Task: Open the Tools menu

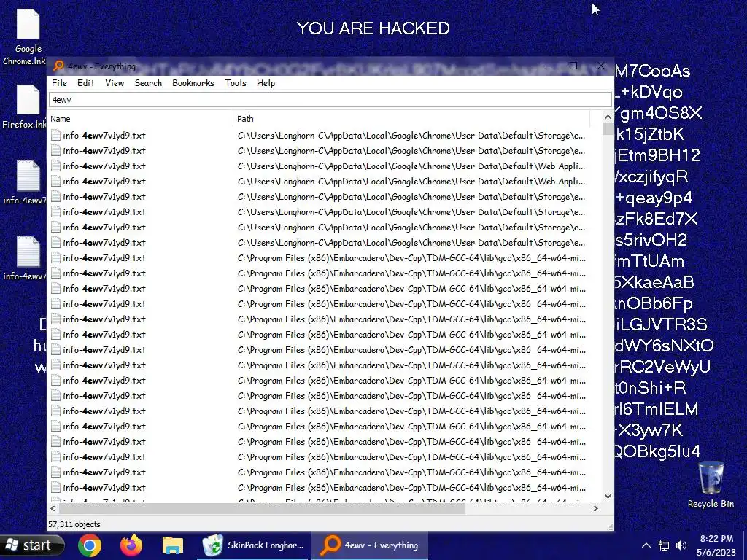Action: [x=236, y=83]
